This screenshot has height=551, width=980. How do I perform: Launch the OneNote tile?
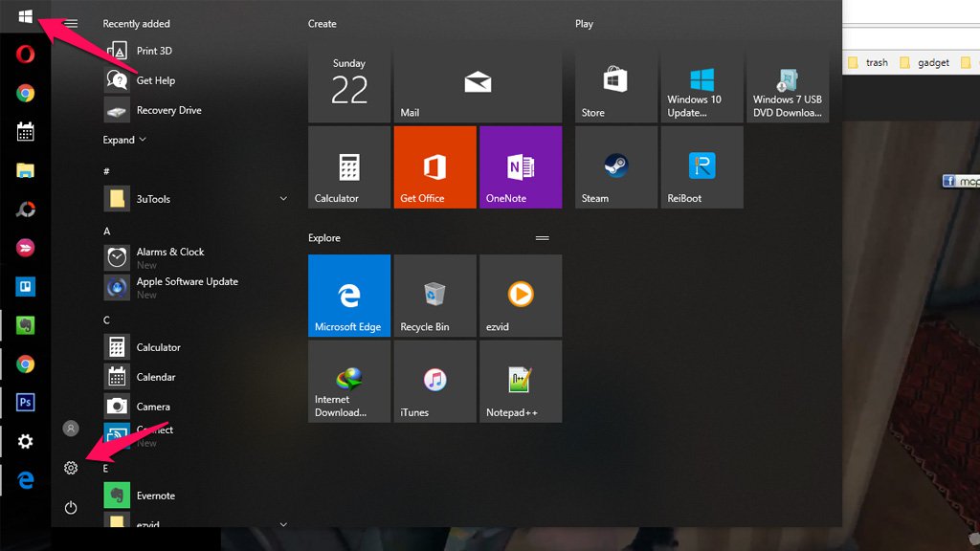tap(521, 167)
